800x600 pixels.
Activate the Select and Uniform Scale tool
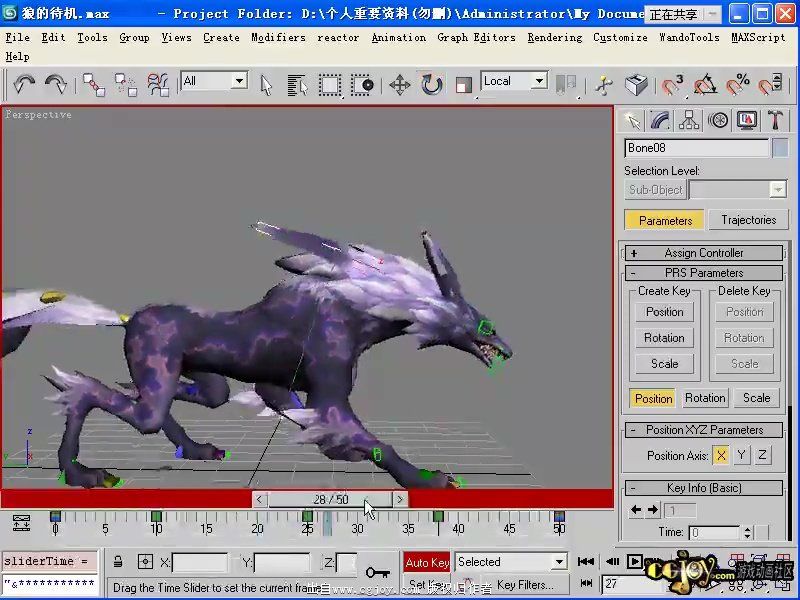point(463,85)
